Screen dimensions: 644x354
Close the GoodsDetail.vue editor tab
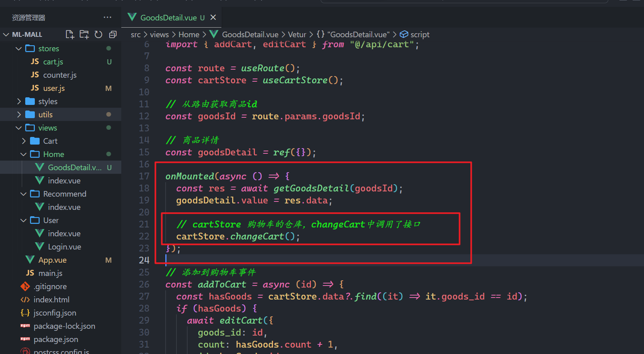click(213, 17)
